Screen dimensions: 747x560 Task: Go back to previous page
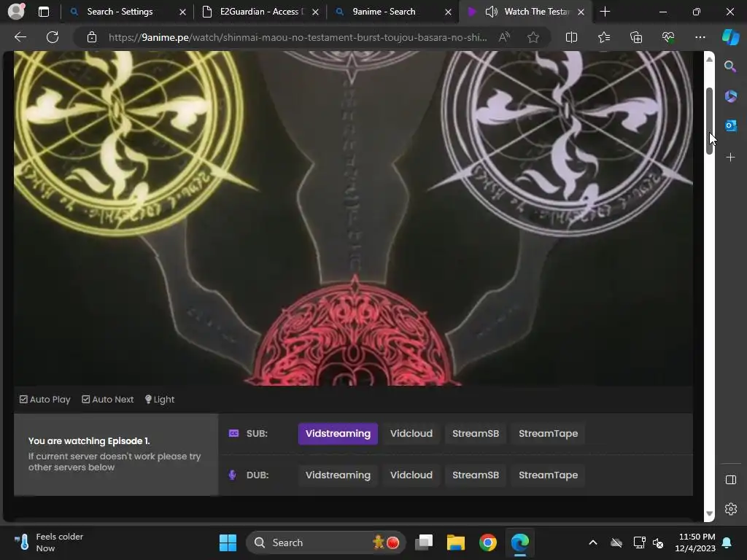(x=20, y=37)
